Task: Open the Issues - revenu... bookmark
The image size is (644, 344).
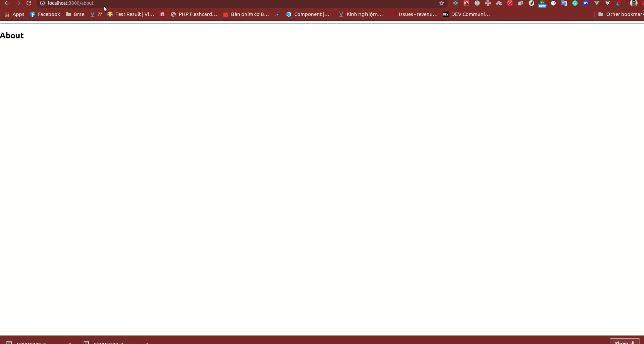Action: tap(414, 14)
